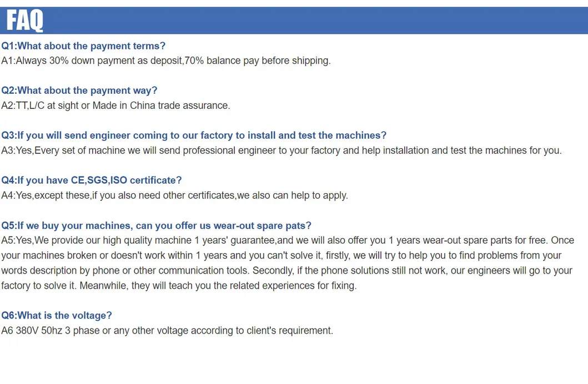Screen dimensions: 588x384
Task: Click the blue FAQ banner bar
Action: (x=333, y=21)
